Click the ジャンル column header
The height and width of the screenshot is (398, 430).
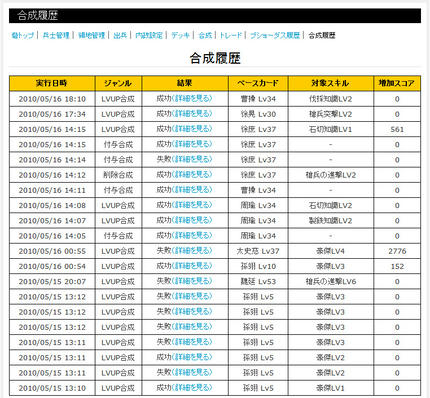click(x=118, y=83)
